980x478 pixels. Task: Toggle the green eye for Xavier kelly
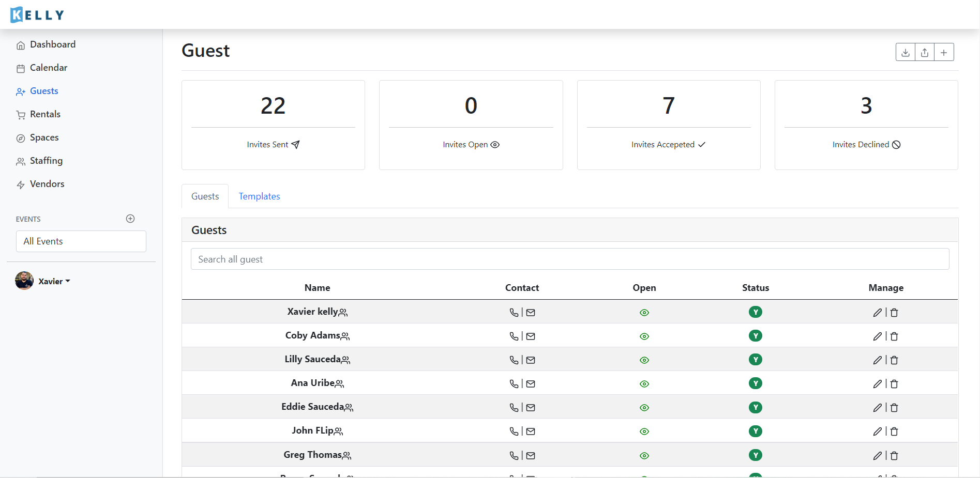click(644, 312)
